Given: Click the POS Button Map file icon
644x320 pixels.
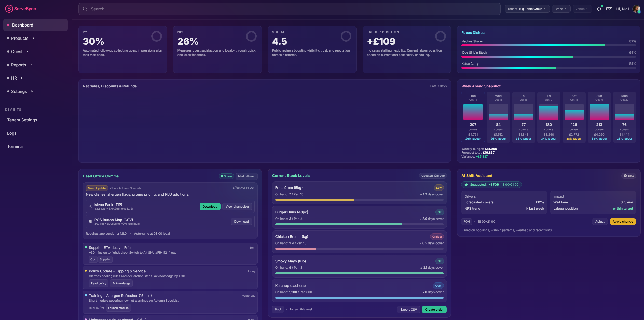Looking at the screenshot, I should tap(90, 222).
